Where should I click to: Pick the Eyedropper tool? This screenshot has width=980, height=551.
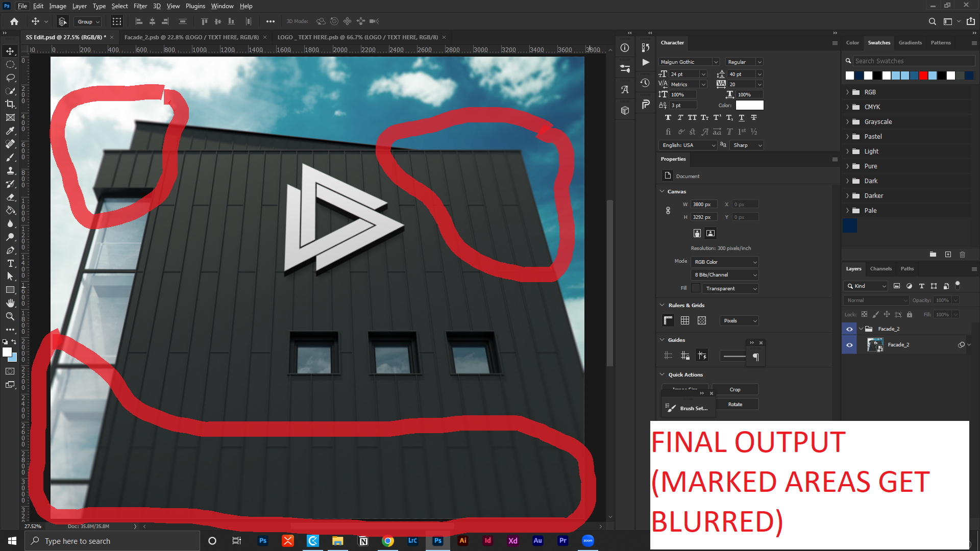[x=10, y=131]
